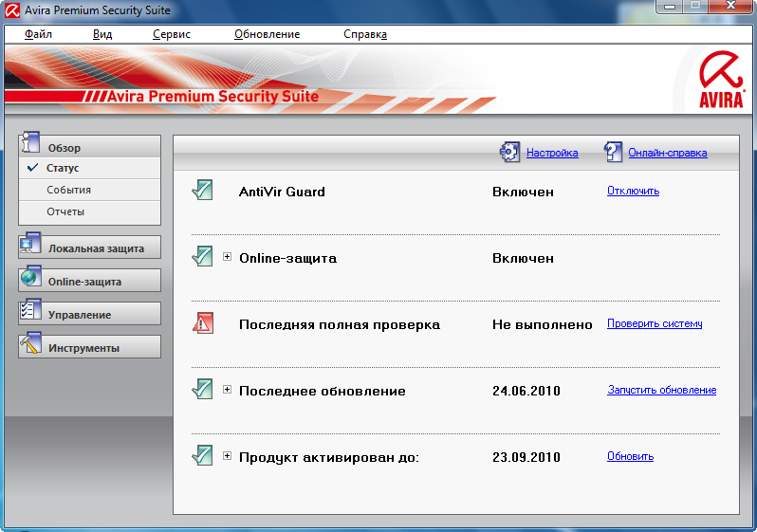The height and width of the screenshot is (532, 757).
Task: Click the Локальная защита monitor icon
Action: (x=29, y=245)
